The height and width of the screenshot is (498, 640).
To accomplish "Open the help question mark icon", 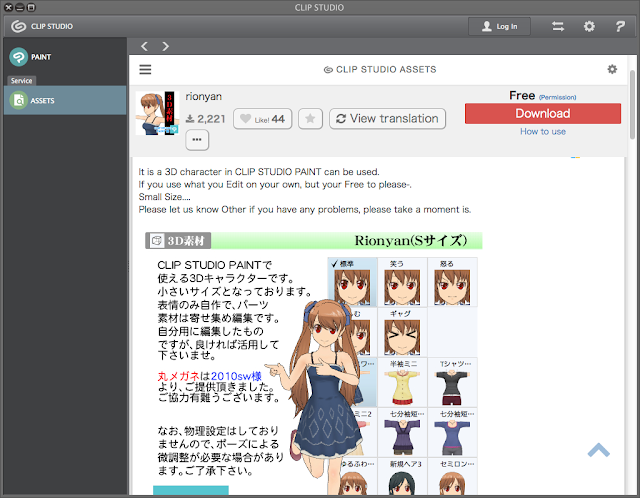I will 620,27.
